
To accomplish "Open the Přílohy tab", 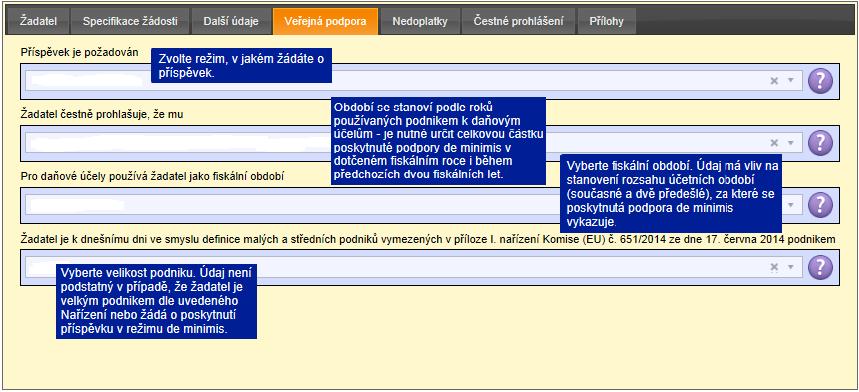I will coord(606,21).
